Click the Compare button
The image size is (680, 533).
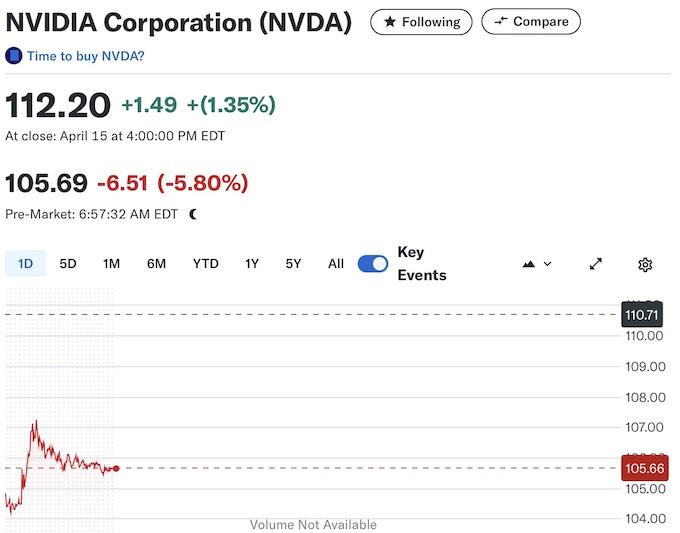530,21
